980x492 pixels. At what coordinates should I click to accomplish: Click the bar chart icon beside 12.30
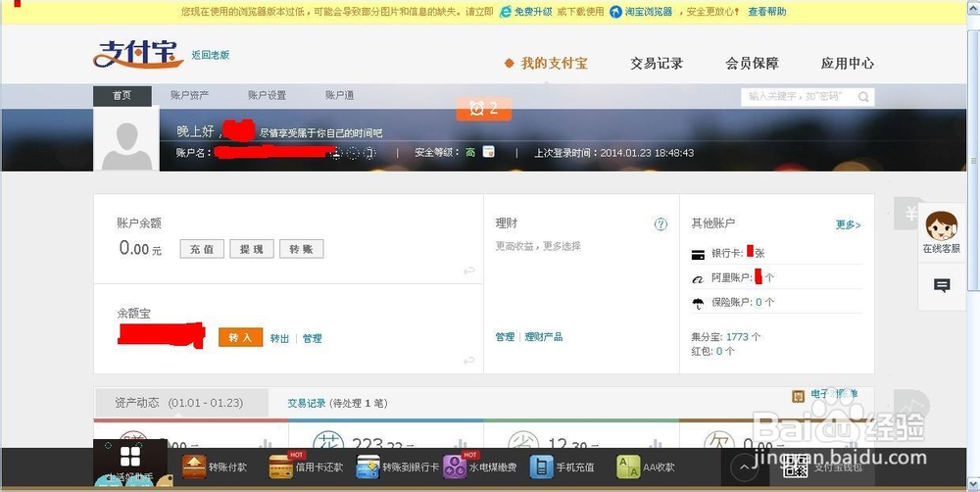coord(656,443)
